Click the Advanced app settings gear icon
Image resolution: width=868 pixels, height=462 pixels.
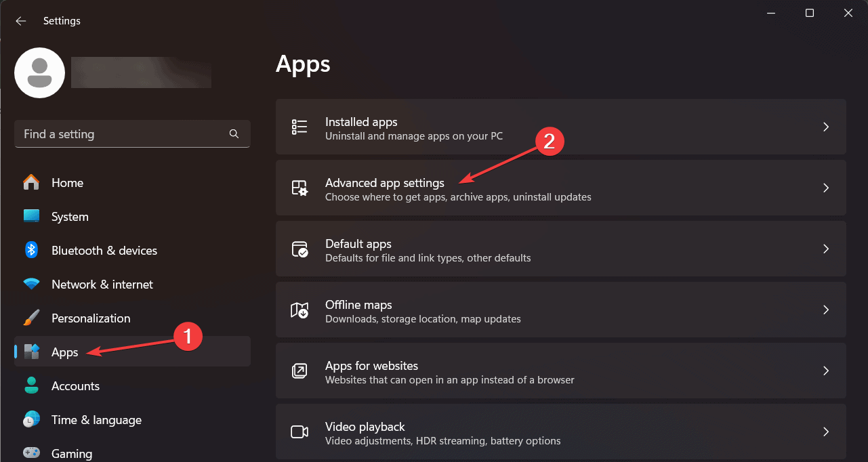point(299,188)
